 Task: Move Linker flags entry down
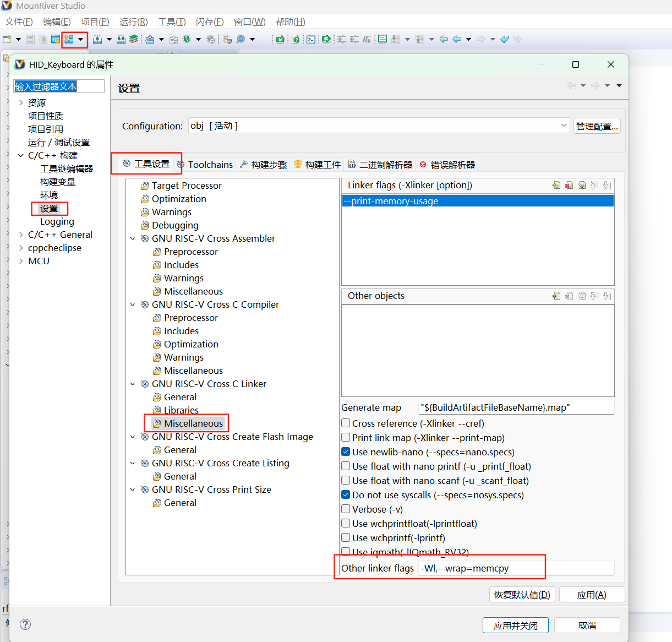tap(607, 185)
